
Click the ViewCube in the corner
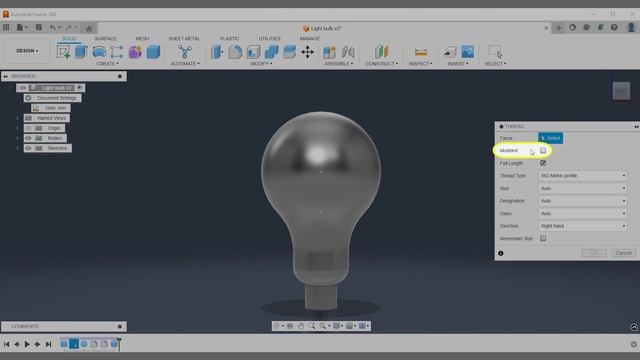point(621,91)
